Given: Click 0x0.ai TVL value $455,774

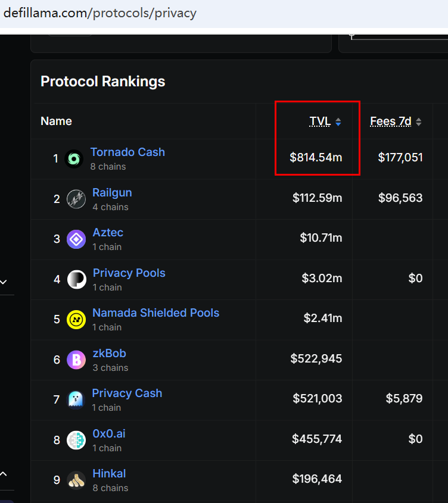Looking at the screenshot, I should 317,439.
